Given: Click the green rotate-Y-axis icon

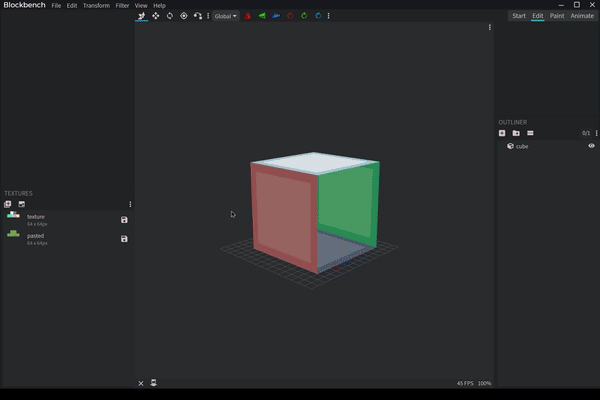Looking at the screenshot, I should 304,16.
